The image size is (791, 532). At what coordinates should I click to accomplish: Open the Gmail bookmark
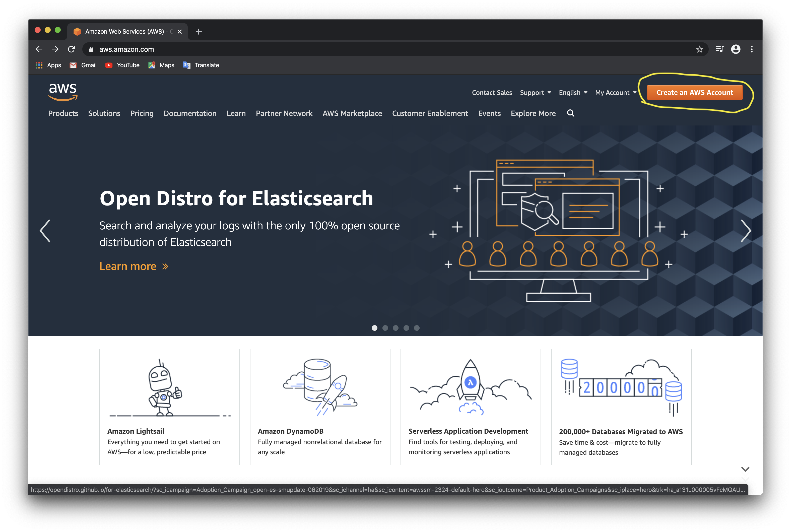83,65
